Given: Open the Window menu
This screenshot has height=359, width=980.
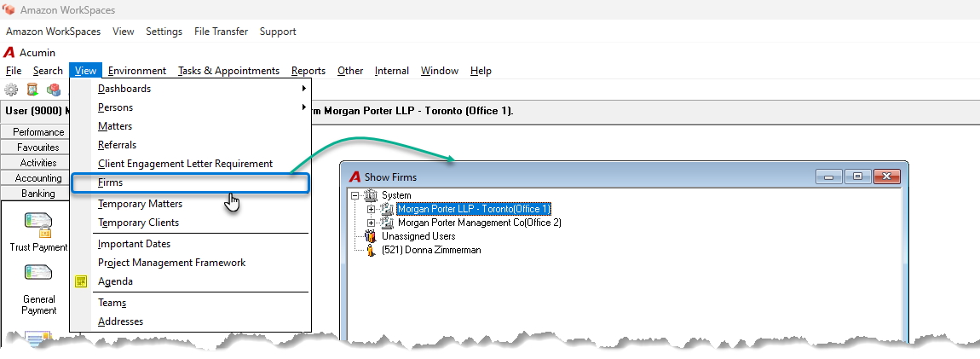Looking at the screenshot, I should coord(440,71).
